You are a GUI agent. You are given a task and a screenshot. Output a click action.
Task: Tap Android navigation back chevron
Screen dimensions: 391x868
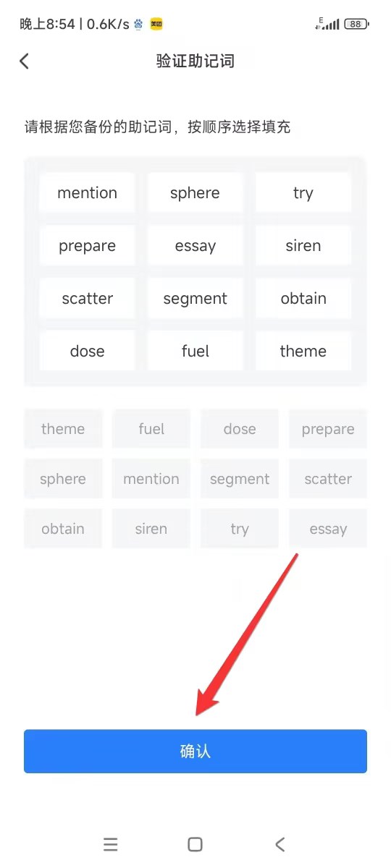tap(280, 844)
